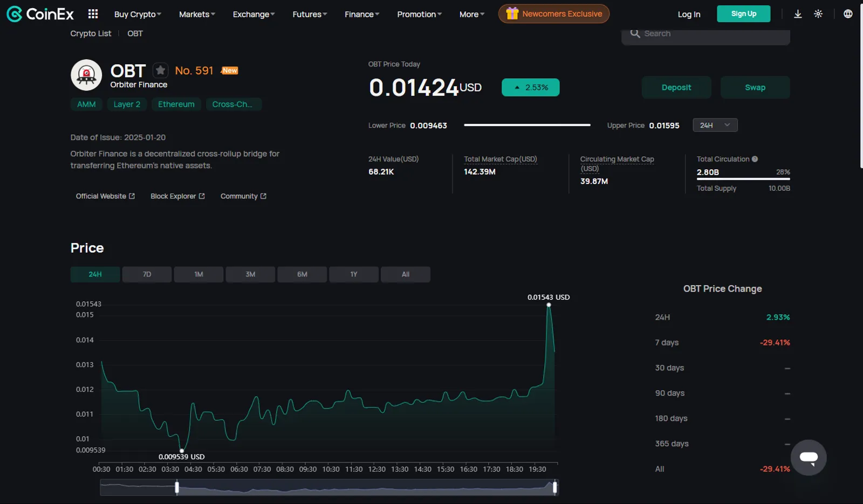Click the Layer 2 tag

pos(127,104)
